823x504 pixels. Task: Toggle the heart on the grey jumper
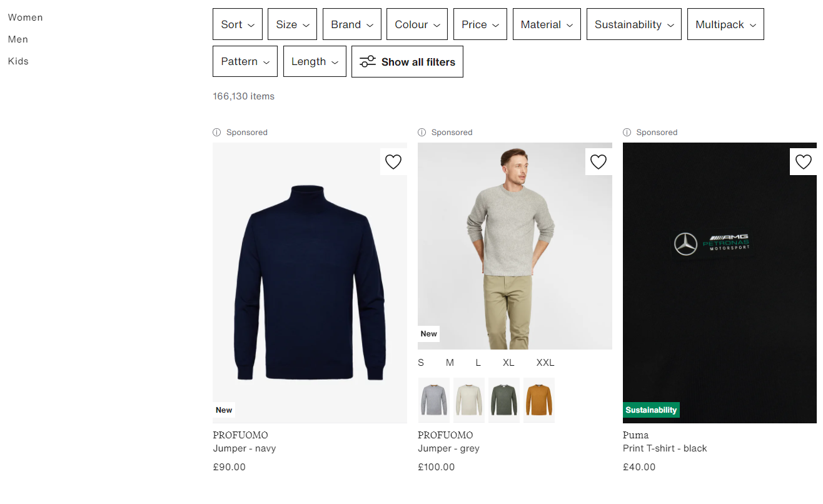coord(598,161)
